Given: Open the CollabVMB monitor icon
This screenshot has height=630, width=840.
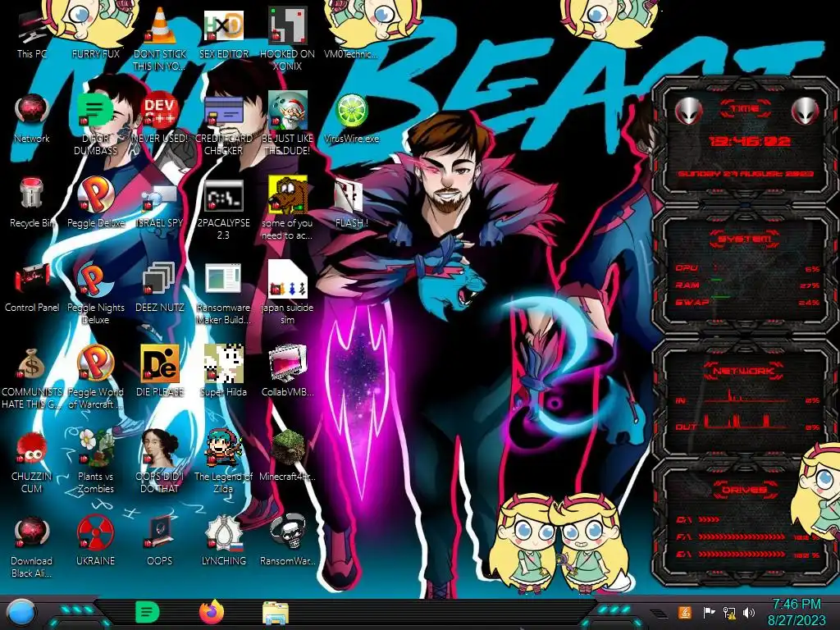Looking at the screenshot, I should [x=288, y=364].
